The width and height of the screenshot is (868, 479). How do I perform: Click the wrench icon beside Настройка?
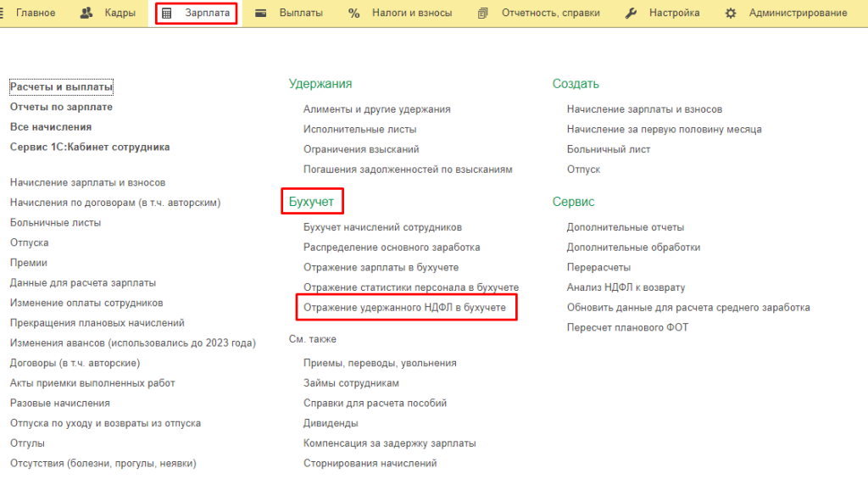pos(631,14)
